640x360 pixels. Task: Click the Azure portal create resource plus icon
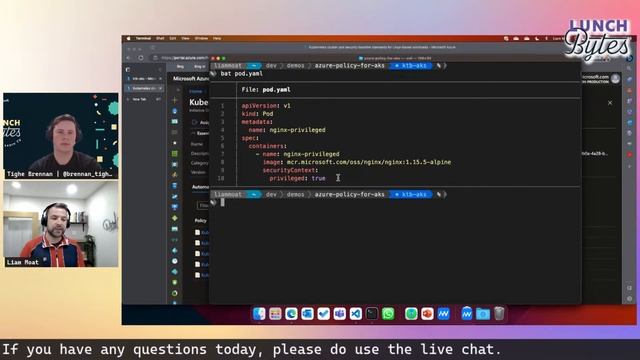pyautogui.click(x=175, y=100)
